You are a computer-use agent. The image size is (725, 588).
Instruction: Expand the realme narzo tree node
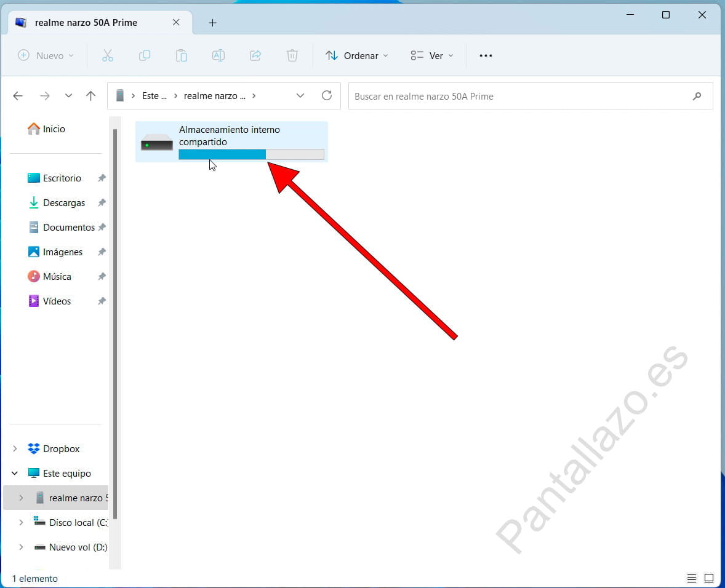click(x=21, y=498)
